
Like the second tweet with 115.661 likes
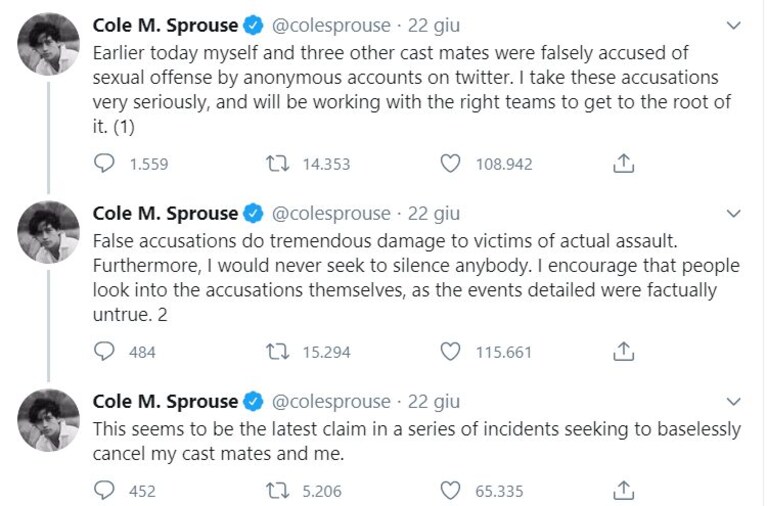click(450, 351)
